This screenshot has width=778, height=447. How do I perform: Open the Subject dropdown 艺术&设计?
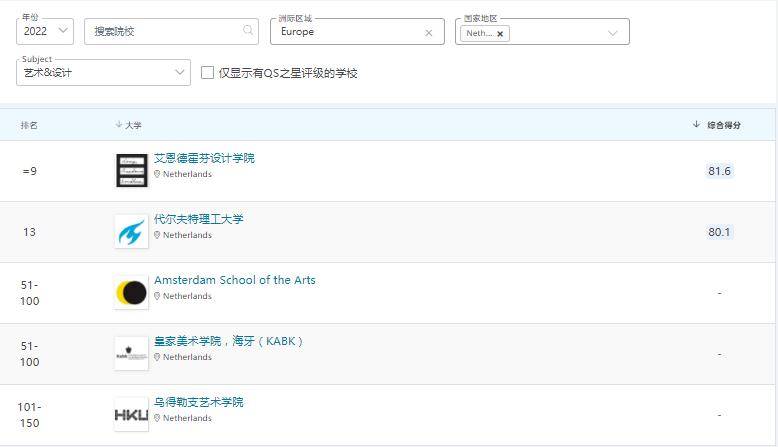(103, 72)
